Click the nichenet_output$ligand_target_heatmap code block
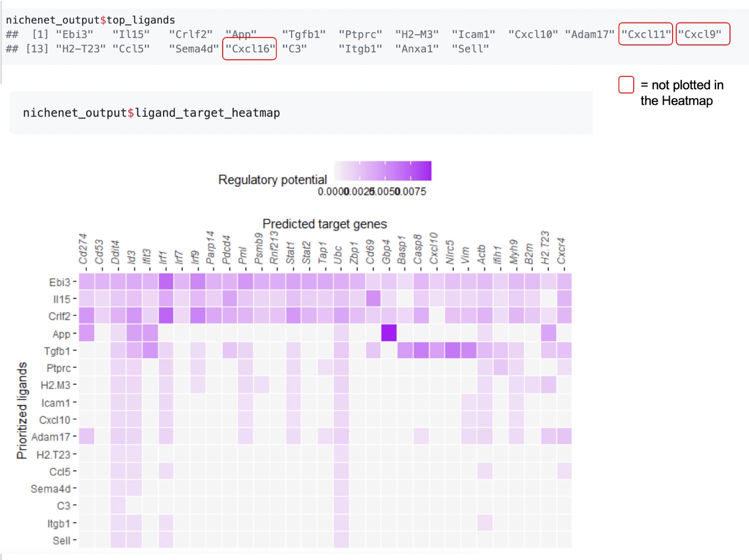This screenshot has width=749, height=560. click(x=151, y=113)
